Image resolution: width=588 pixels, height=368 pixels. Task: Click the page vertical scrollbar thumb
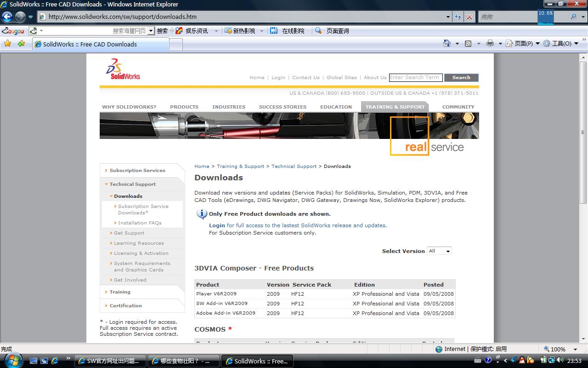(x=583, y=132)
